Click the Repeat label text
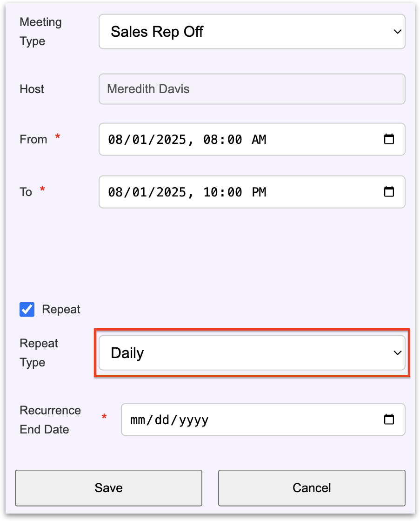This screenshot has height=521, width=420. pyautogui.click(x=61, y=310)
